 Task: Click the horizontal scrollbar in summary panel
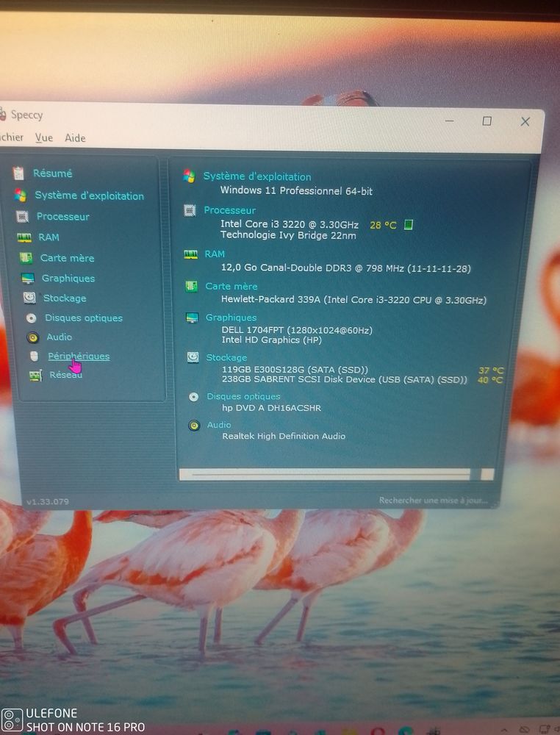click(x=337, y=474)
